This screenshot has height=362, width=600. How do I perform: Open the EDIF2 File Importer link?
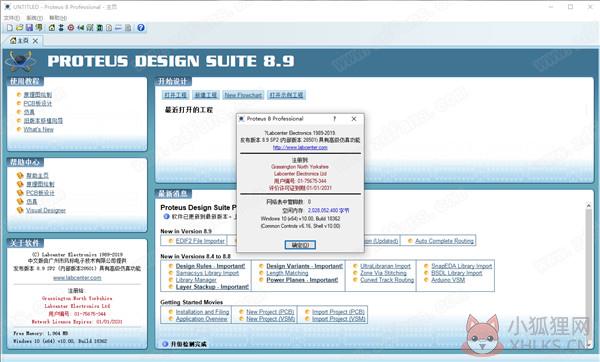coord(200,241)
